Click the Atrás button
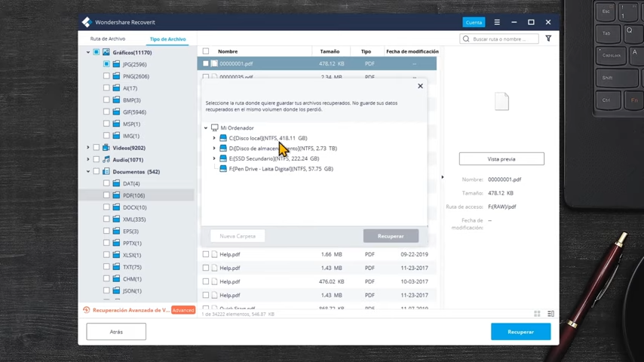Screen dimensions: 644x362 (x=116, y=332)
